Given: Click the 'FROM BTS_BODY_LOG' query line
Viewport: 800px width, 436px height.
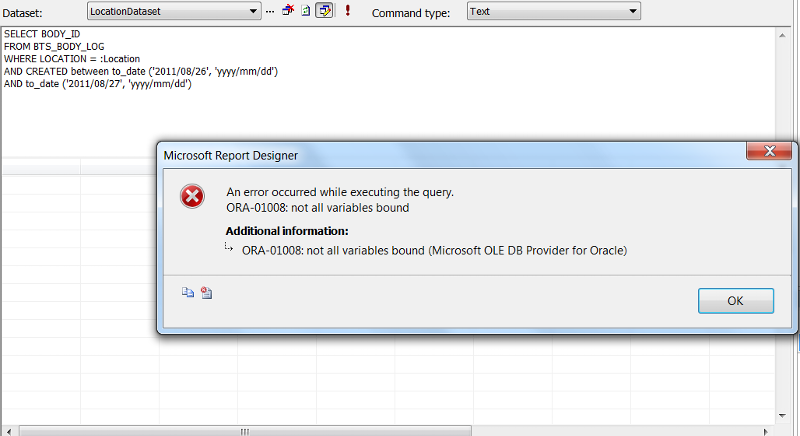Looking at the screenshot, I should [x=54, y=46].
